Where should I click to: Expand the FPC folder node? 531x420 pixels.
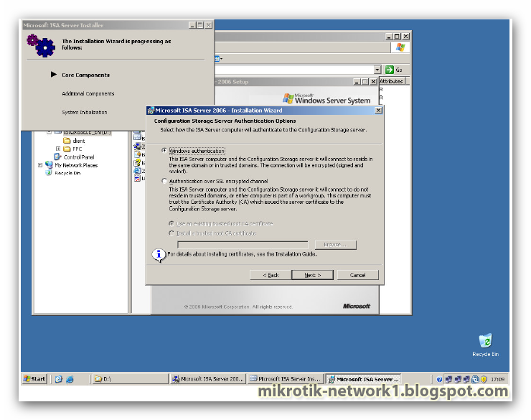pos(58,149)
